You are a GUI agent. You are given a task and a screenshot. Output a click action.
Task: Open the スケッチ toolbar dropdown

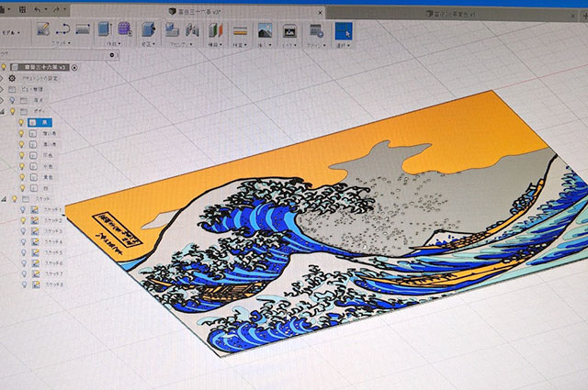(62, 43)
